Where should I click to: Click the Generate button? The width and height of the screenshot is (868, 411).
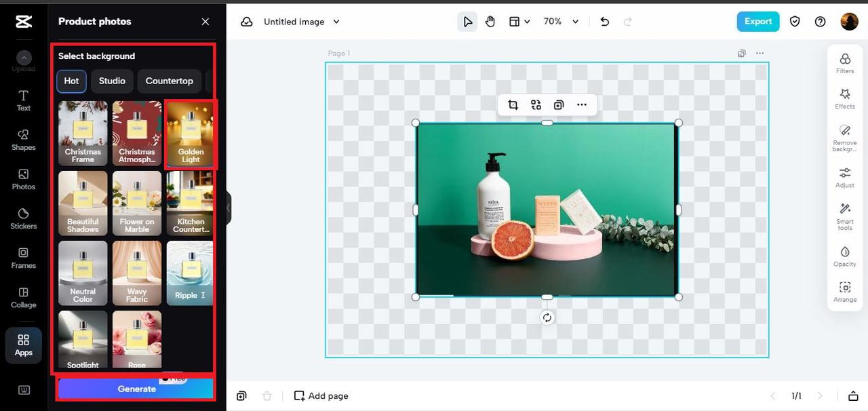(x=136, y=389)
